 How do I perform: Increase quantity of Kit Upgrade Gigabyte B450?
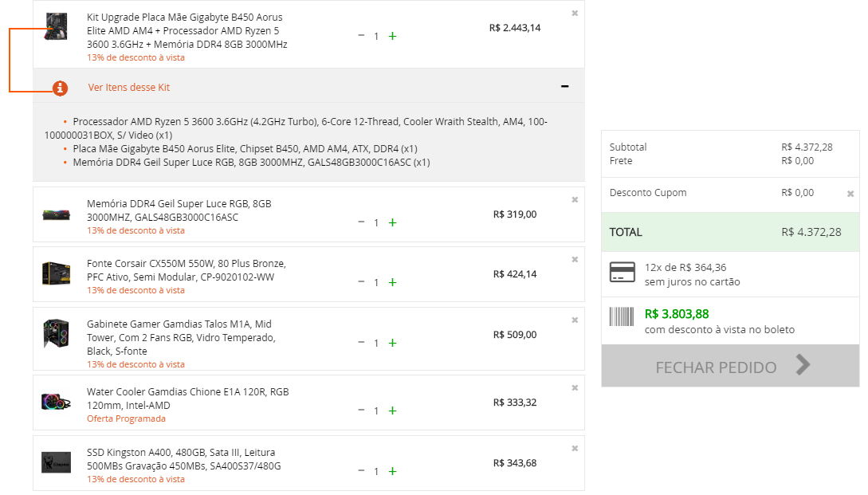point(392,36)
